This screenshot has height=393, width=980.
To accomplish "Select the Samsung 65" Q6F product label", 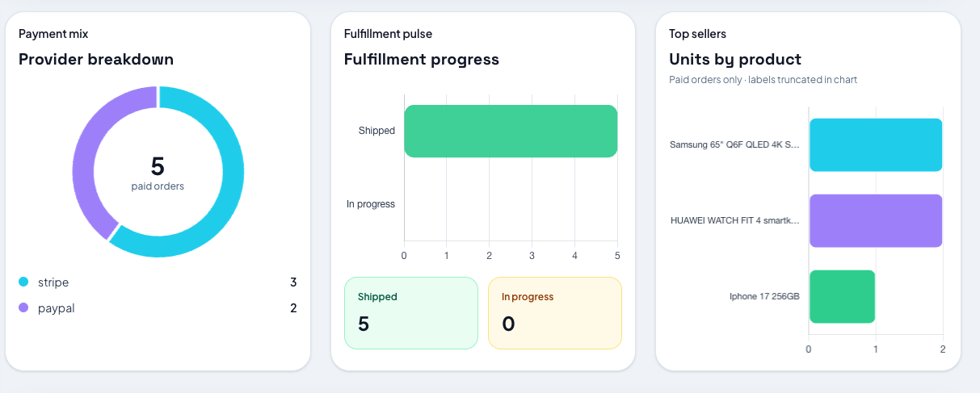I will 734,145.
